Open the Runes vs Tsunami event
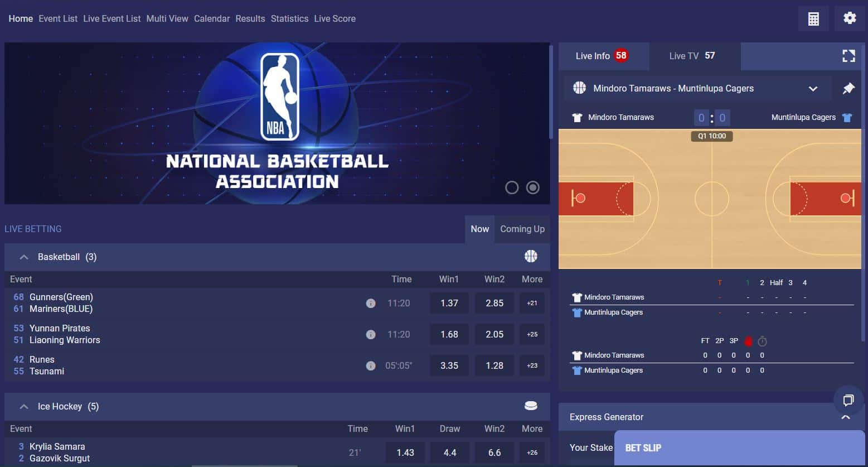Viewport: 868px width, 467px height. [x=47, y=365]
